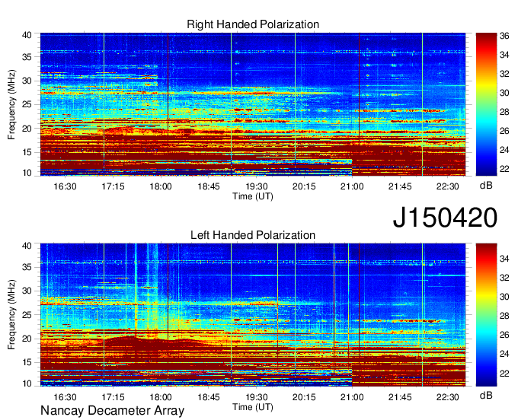Click the 10 MHz tick on Right Handed plot
Screen dimensions: 518x420
pos(27,173)
